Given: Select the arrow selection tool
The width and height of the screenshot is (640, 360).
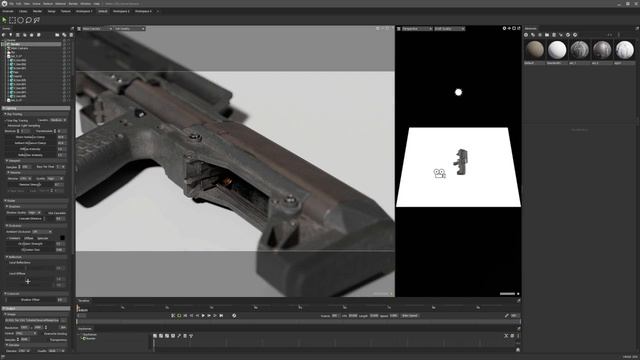Looking at the screenshot, I should point(4,20).
